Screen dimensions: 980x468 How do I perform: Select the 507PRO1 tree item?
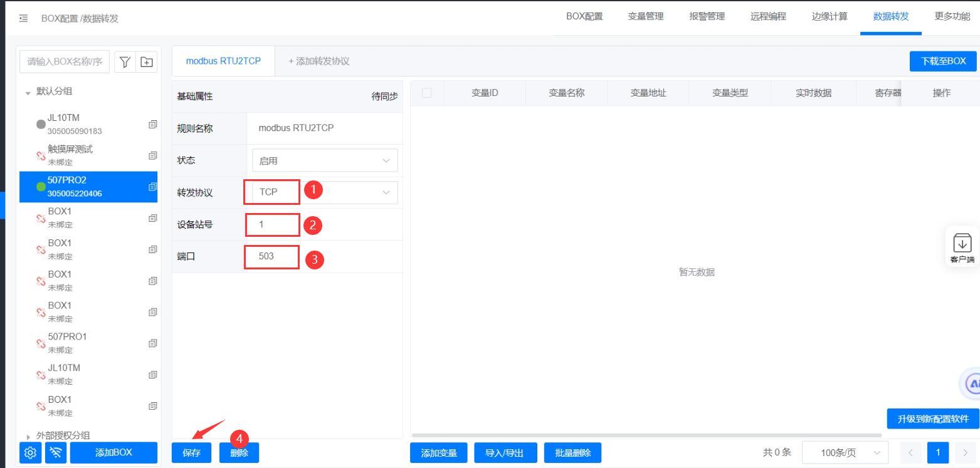point(88,343)
